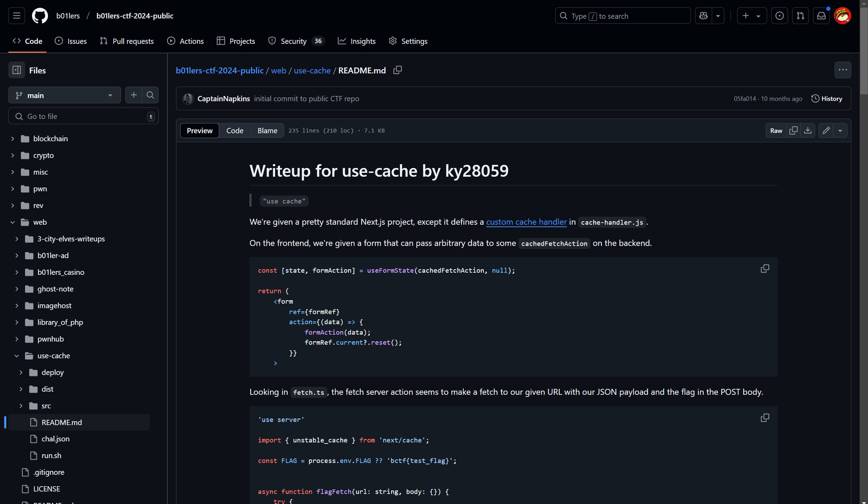Open the src folder
The image size is (868, 504).
(x=46, y=406)
